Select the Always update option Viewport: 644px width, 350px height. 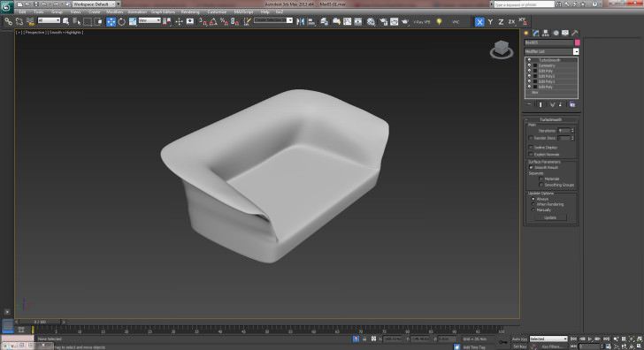tap(533, 199)
